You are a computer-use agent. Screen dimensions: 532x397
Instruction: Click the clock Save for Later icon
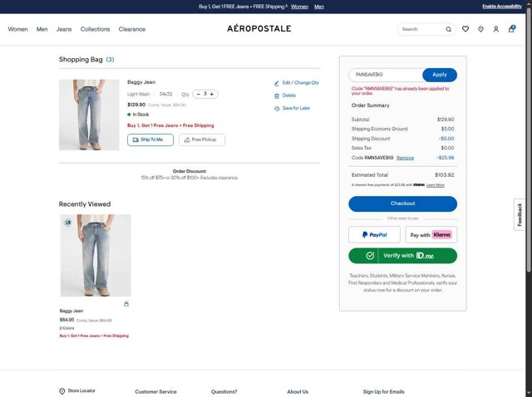pyautogui.click(x=277, y=109)
